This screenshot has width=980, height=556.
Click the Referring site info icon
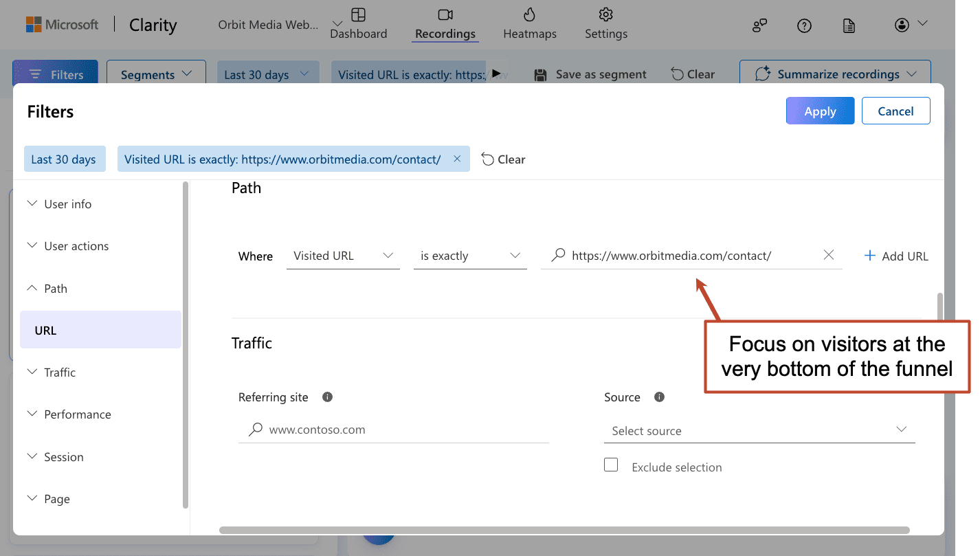click(328, 397)
